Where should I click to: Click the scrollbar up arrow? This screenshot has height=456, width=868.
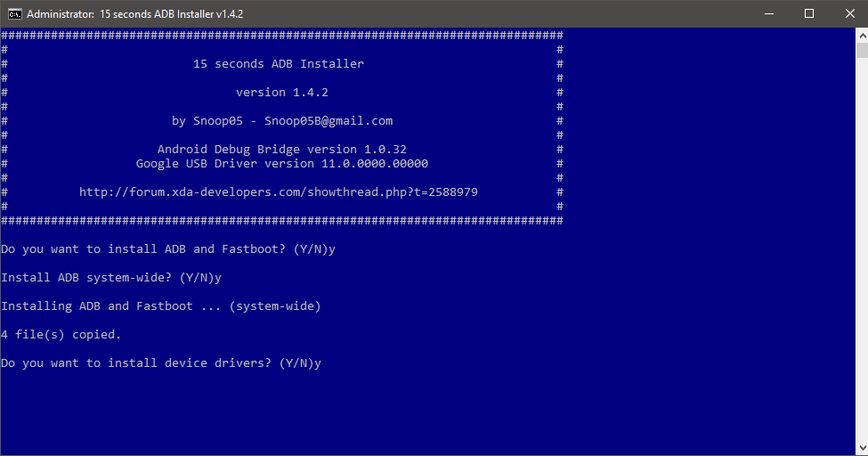tap(862, 36)
